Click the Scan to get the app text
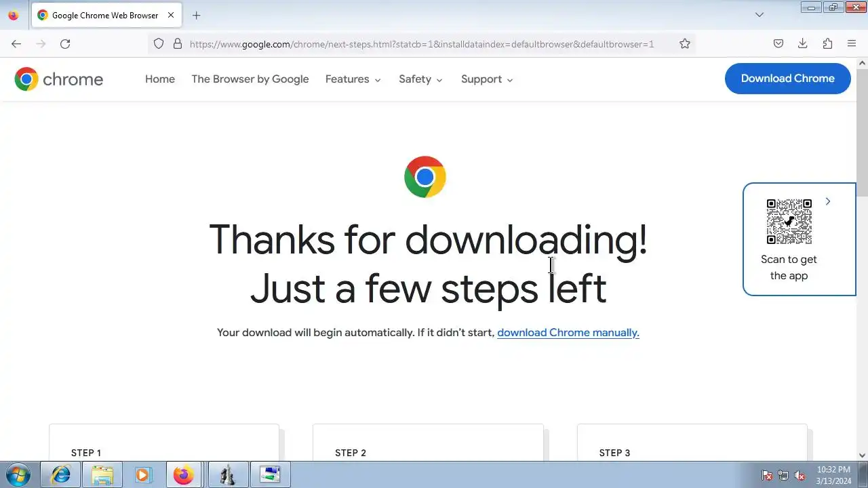 pos(789,268)
